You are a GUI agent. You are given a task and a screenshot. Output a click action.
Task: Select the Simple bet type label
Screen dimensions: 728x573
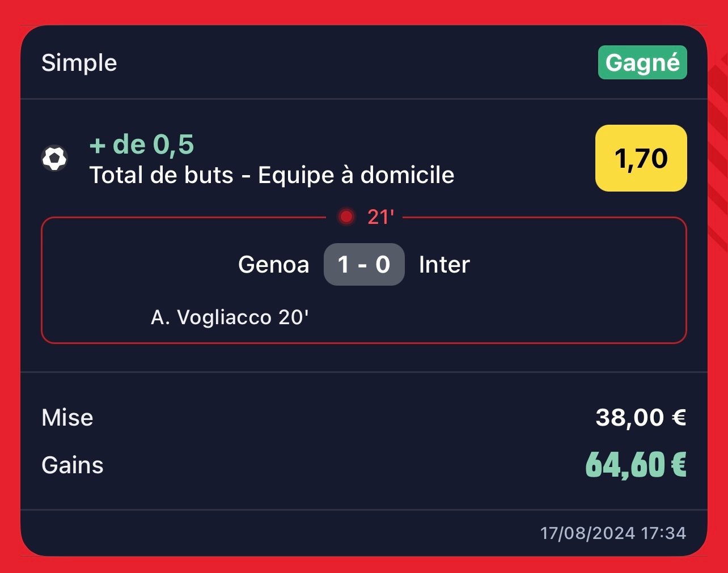[79, 62]
